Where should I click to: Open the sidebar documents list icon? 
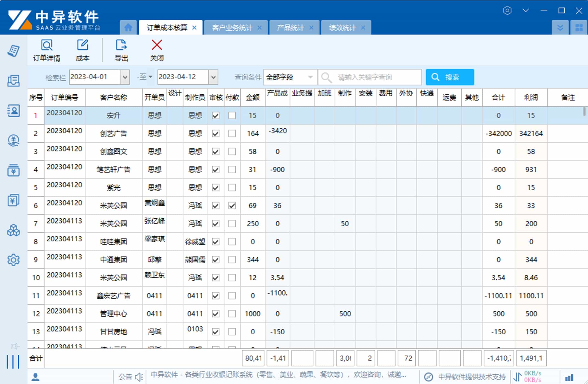pos(13,81)
